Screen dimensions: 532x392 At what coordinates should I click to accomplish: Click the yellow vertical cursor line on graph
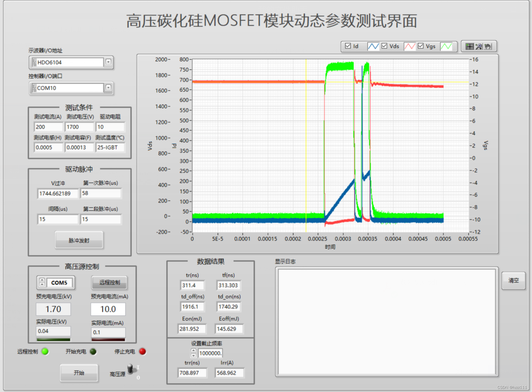tap(306, 145)
